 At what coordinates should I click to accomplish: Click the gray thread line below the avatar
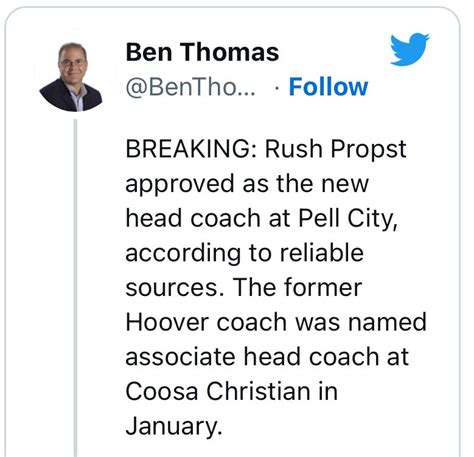coord(76,288)
